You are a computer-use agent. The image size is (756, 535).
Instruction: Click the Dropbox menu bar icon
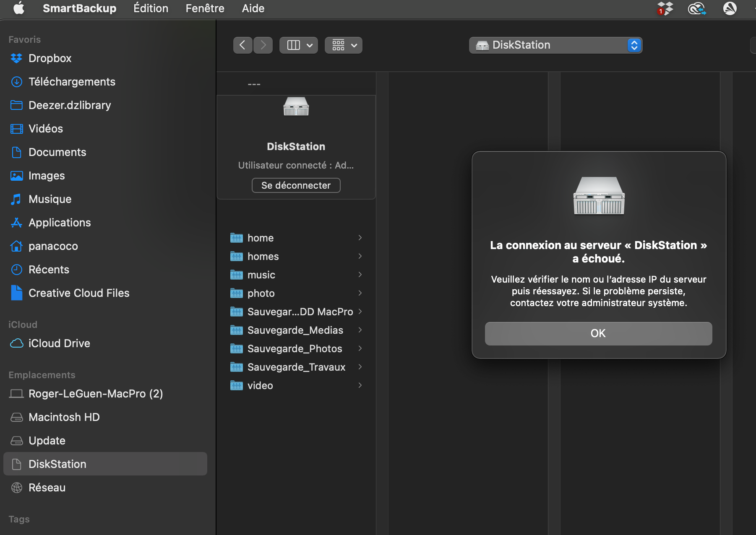click(665, 8)
